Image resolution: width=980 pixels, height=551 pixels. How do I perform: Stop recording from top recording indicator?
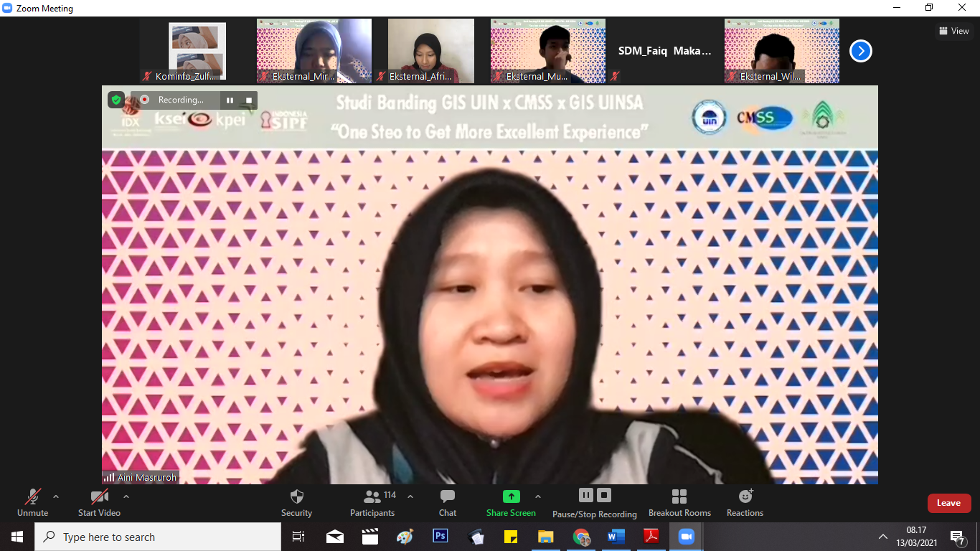249,100
